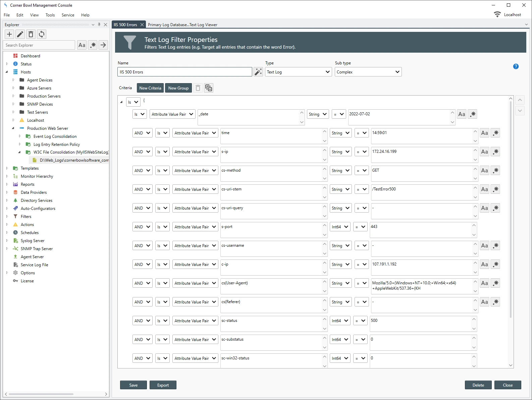Click the duplicate criteria icon
Screen dimensions: 532x400
[209, 88]
